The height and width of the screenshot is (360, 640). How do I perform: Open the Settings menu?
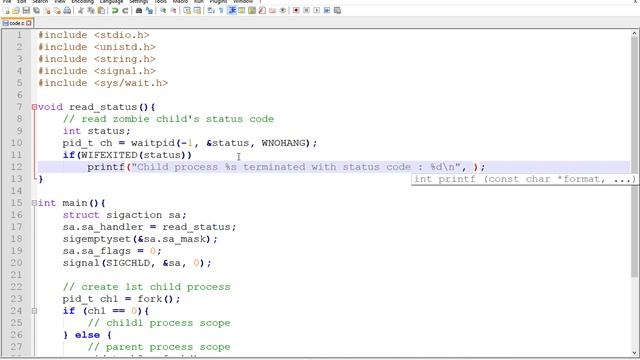pyautogui.click(x=138, y=2)
